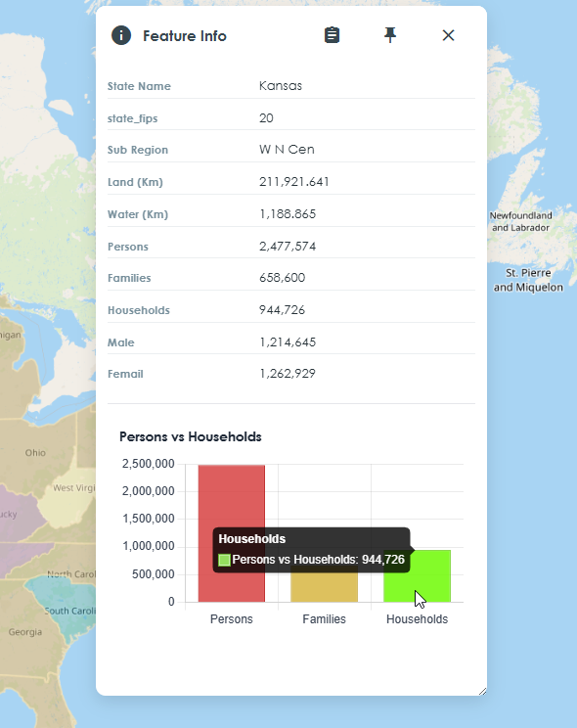Image resolution: width=577 pixels, height=728 pixels.
Task: Click the Femail field label
Action: [125, 374]
